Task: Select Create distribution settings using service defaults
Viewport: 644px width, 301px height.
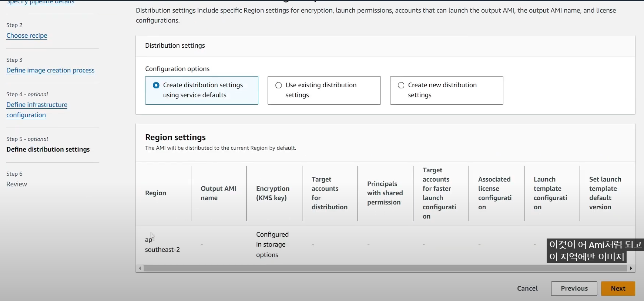Action: [x=202, y=90]
